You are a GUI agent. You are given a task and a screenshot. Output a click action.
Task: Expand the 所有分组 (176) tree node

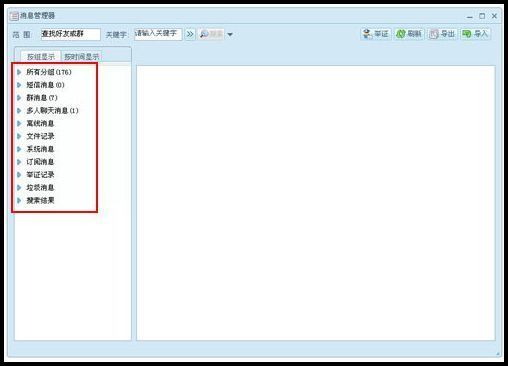pos(19,72)
